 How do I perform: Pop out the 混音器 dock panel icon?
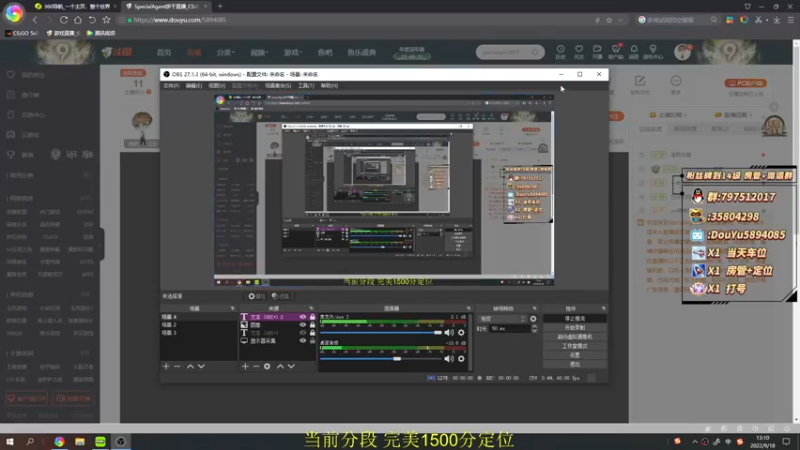[468, 308]
